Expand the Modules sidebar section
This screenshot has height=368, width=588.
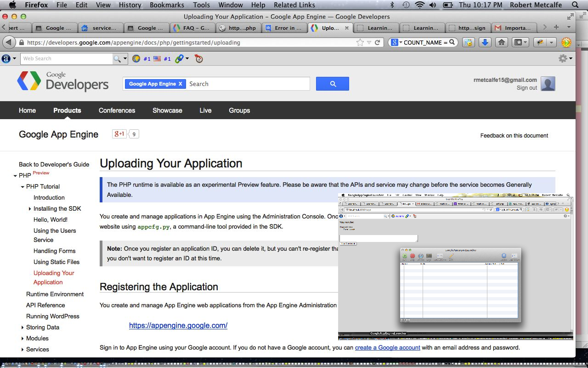pos(23,339)
